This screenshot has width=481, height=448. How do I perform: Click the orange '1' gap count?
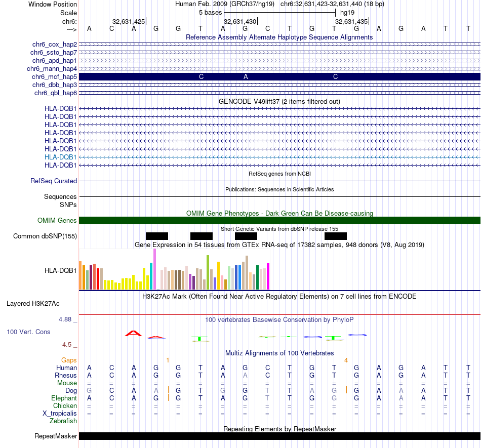tap(168, 360)
